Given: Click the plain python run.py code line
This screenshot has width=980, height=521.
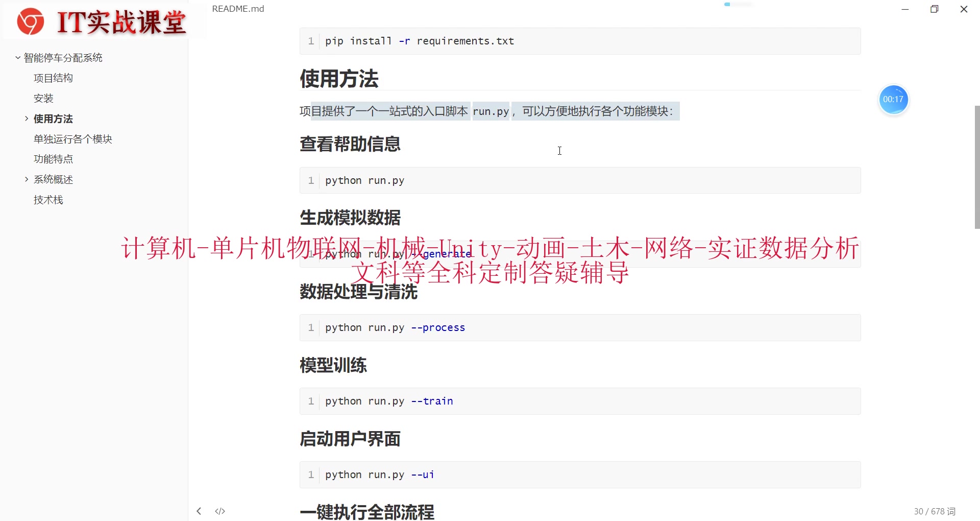Looking at the screenshot, I should [580, 180].
